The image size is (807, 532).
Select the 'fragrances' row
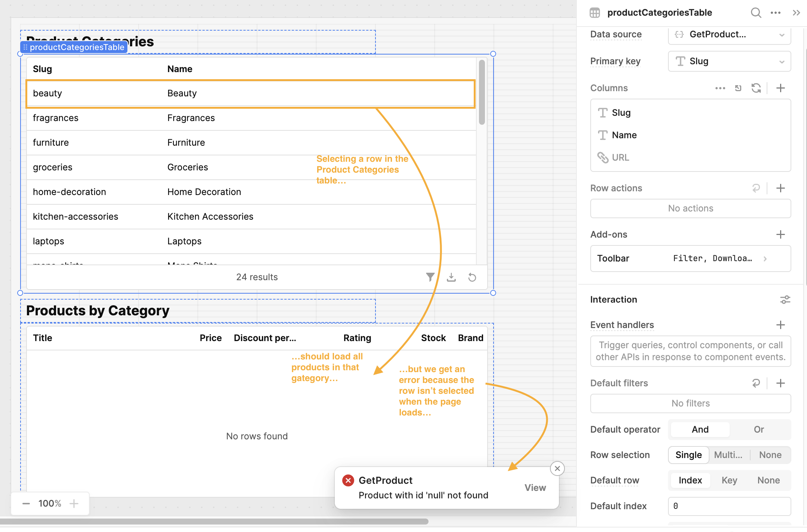[x=251, y=118]
